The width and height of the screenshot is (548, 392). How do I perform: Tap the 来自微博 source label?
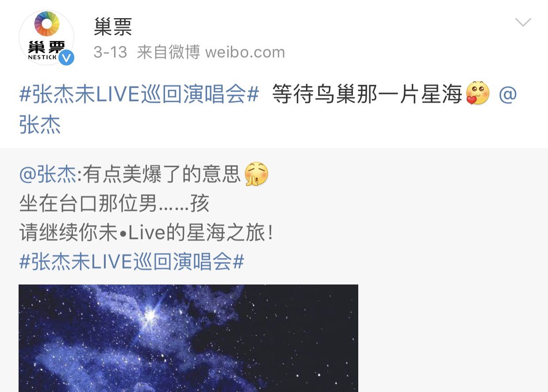pos(169,52)
